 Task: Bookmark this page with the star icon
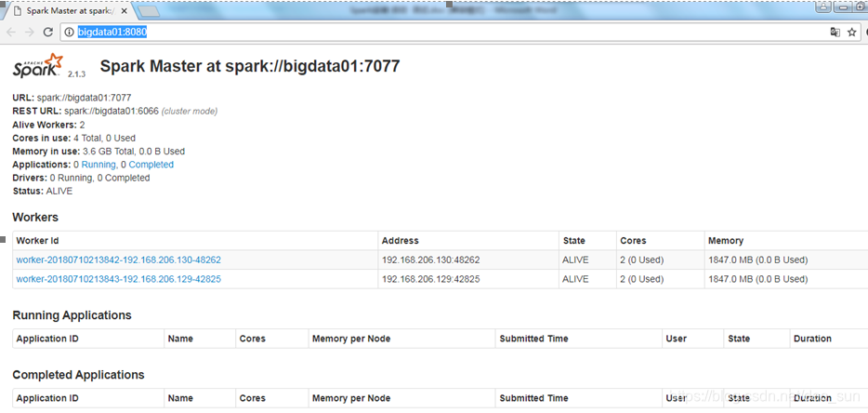[852, 33]
